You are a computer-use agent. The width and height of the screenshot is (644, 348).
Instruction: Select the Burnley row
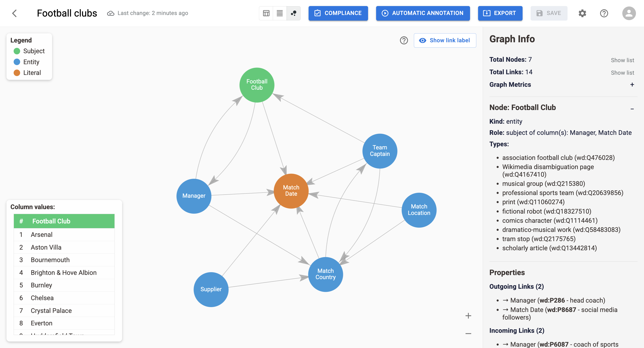pyautogui.click(x=64, y=285)
